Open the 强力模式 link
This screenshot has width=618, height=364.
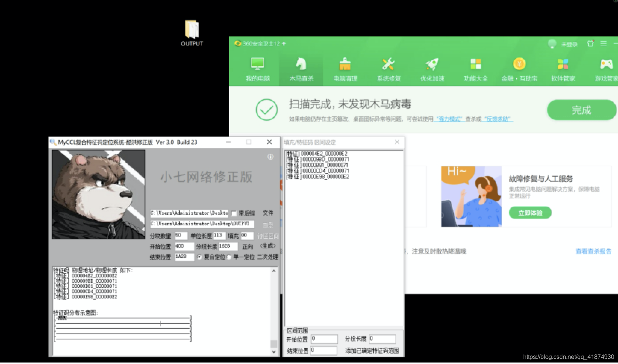click(x=449, y=119)
